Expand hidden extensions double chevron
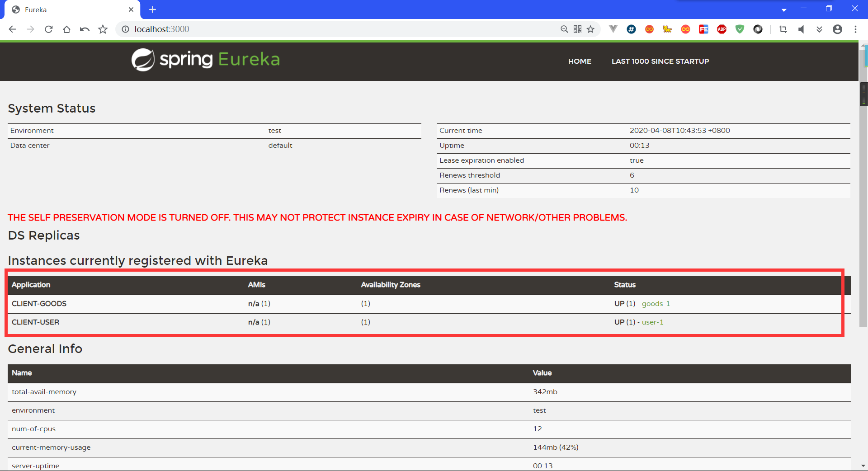The width and height of the screenshot is (868, 471). coord(819,29)
